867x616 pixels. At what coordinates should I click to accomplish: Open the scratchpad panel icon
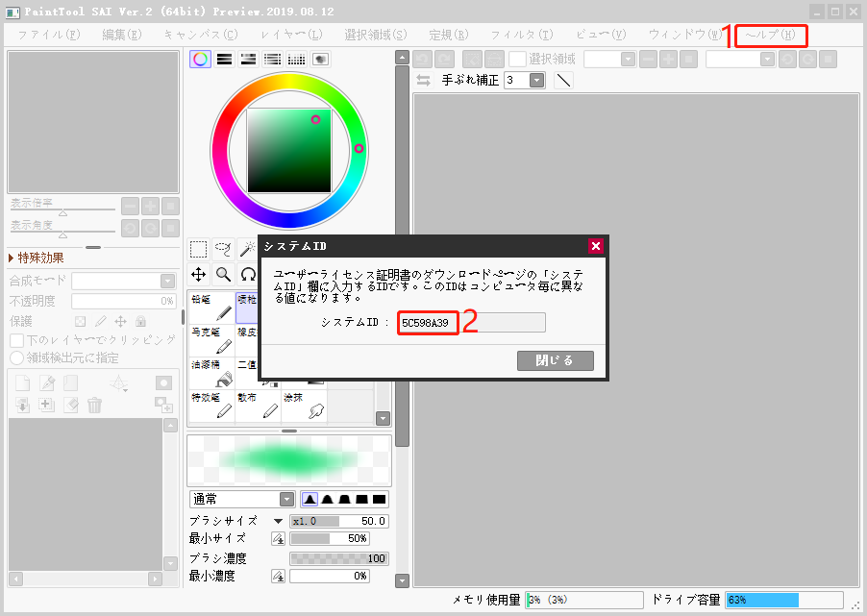click(x=321, y=60)
